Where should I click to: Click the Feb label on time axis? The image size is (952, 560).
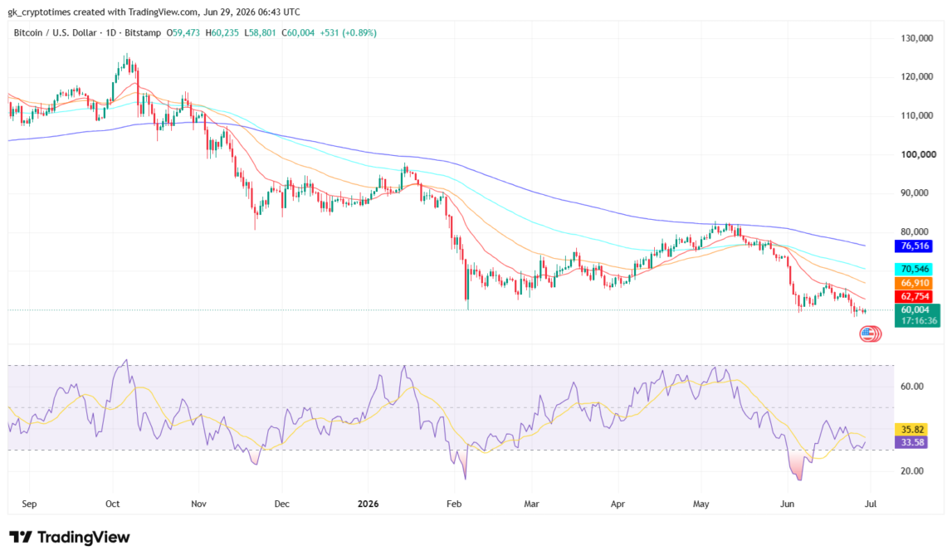click(x=453, y=504)
